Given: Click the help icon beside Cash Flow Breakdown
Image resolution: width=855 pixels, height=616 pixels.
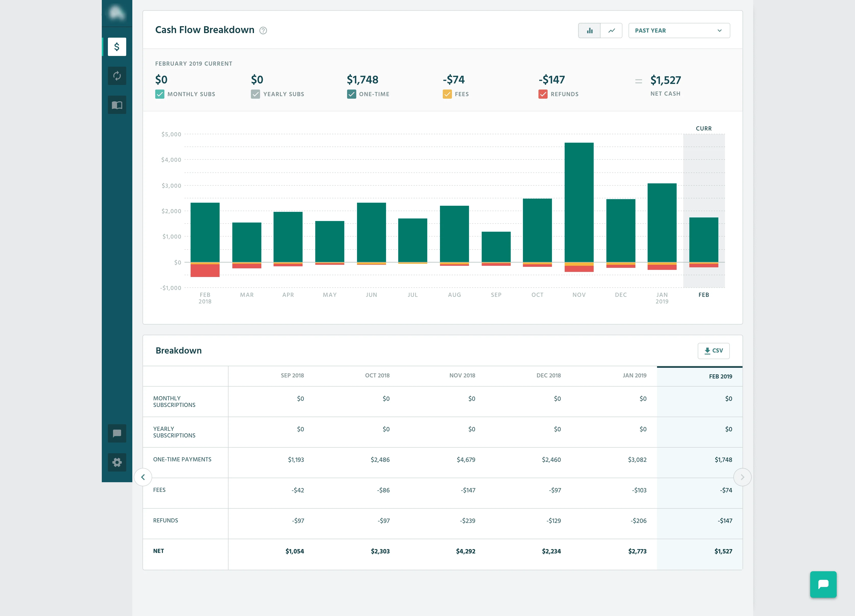Looking at the screenshot, I should (263, 31).
